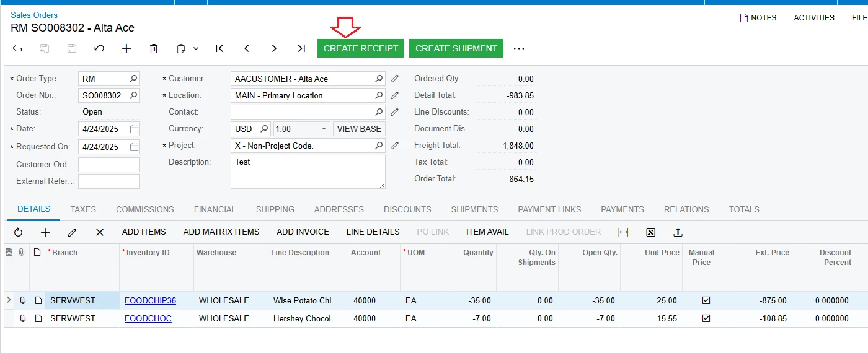
Task: Add a row to details grid
Action: pyautogui.click(x=45, y=232)
